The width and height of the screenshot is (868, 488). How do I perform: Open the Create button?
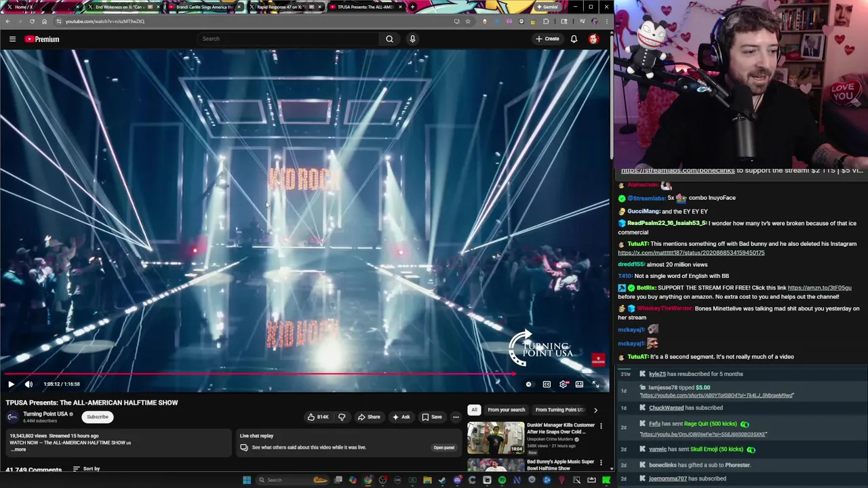[548, 39]
